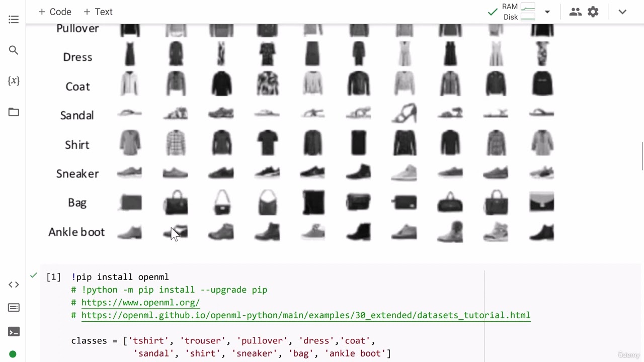The image size is (644, 362).
Task: Open the files folder icon
Action: click(14, 112)
